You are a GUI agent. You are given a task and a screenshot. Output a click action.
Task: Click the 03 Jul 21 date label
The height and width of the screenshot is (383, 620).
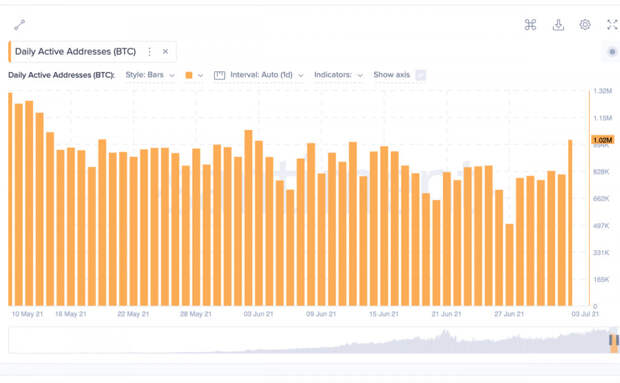(x=585, y=314)
